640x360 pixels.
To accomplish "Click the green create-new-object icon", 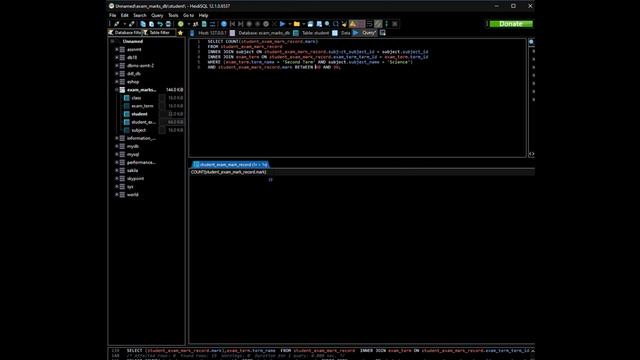I will point(180,24).
